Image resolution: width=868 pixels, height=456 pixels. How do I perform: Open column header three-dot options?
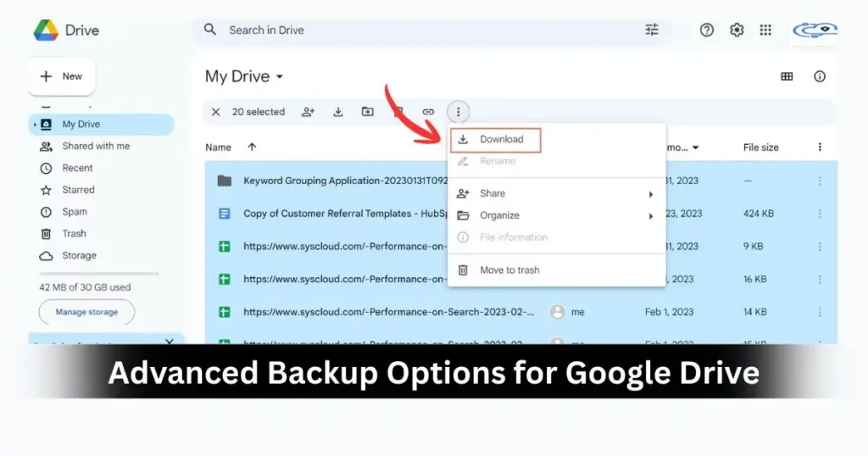click(x=820, y=147)
